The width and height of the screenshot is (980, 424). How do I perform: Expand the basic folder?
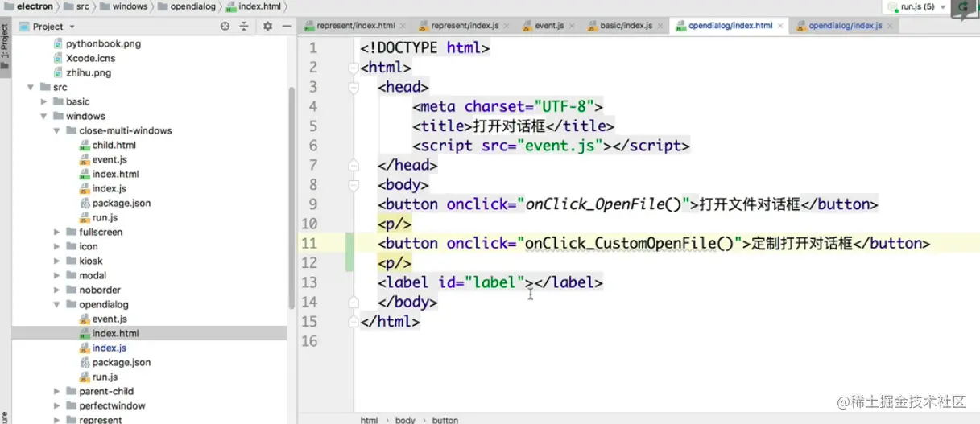point(44,101)
